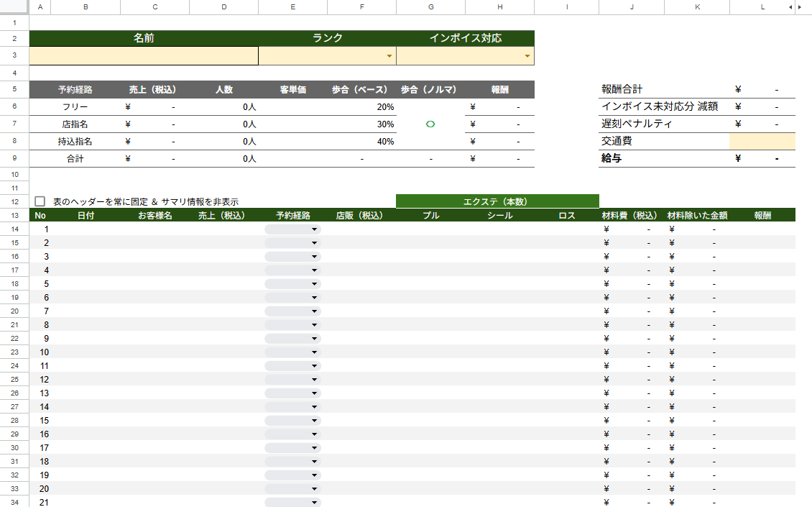Image resolution: width=812 pixels, height=507 pixels.
Task: Click the 名前 input cell
Action: (x=144, y=56)
